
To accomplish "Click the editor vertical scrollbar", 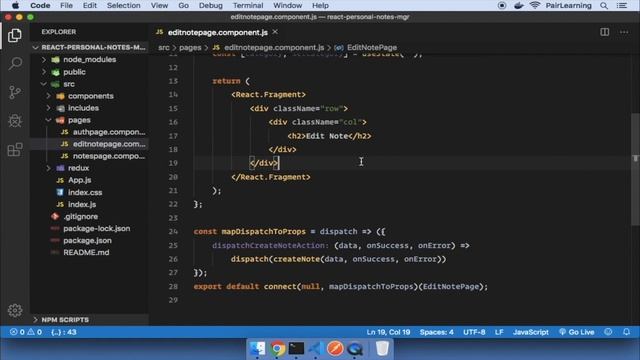I will [x=635, y=169].
